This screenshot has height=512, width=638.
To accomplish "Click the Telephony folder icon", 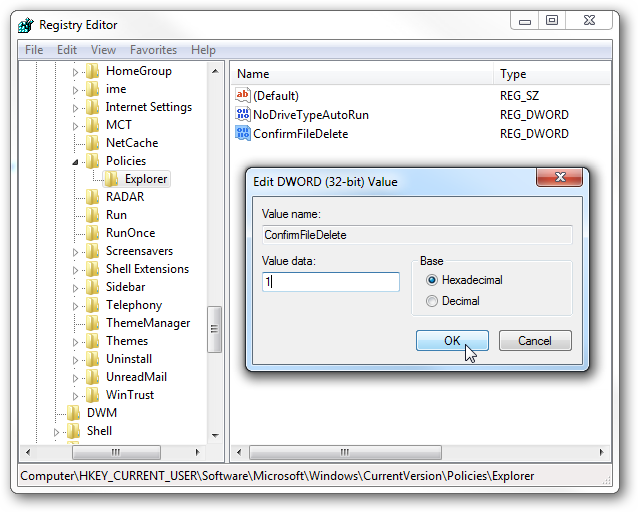I will (x=93, y=305).
